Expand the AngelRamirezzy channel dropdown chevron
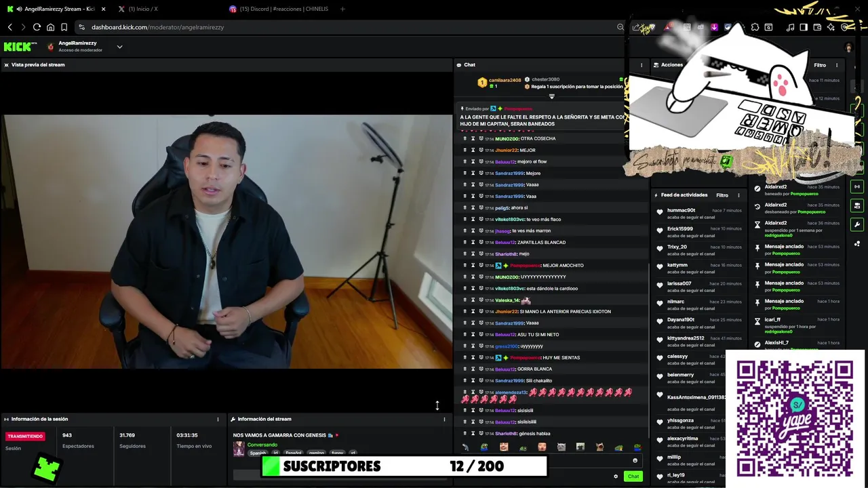Screen dimensions: 868x488 [x=119, y=47]
